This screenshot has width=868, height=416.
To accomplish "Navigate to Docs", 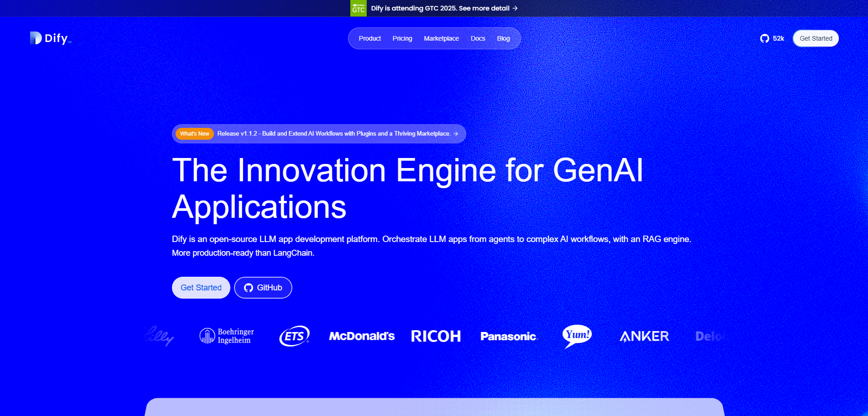I will pyautogui.click(x=478, y=38).
